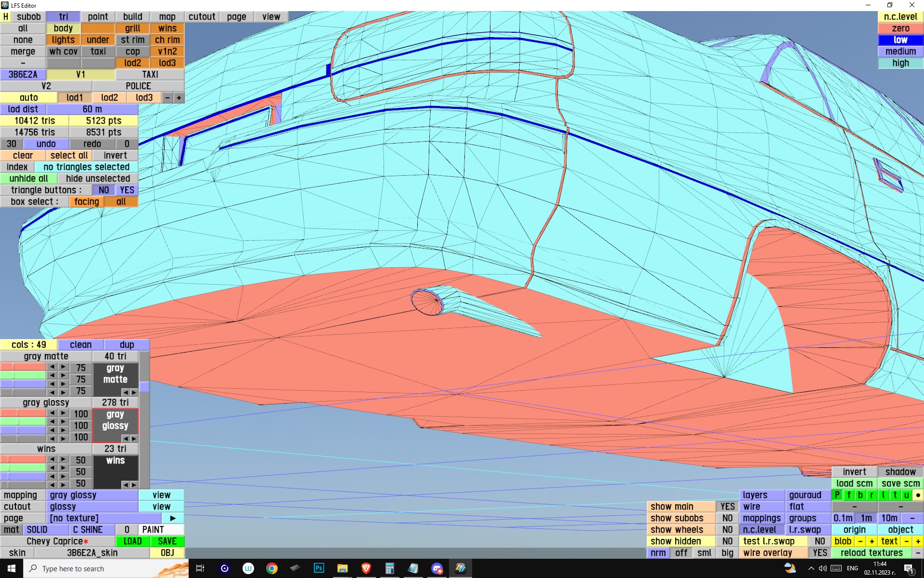The height and width of the screenshot is (578, 924).
Task: Toggle wire overlay YES button
Action: (820, 553)
